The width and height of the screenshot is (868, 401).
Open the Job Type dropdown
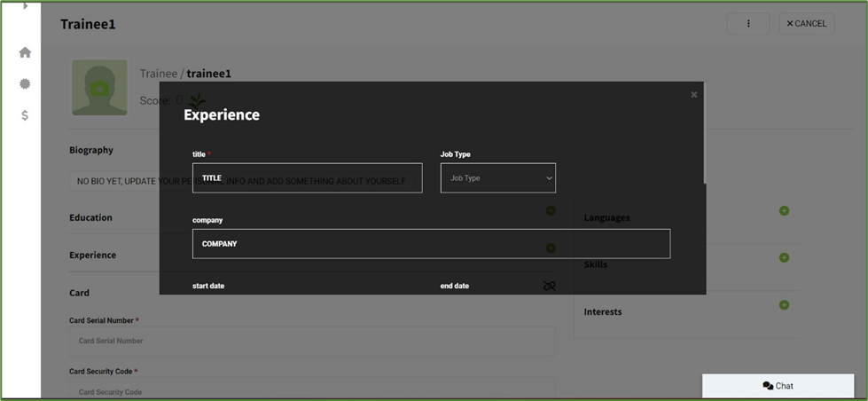pos(497,178)
